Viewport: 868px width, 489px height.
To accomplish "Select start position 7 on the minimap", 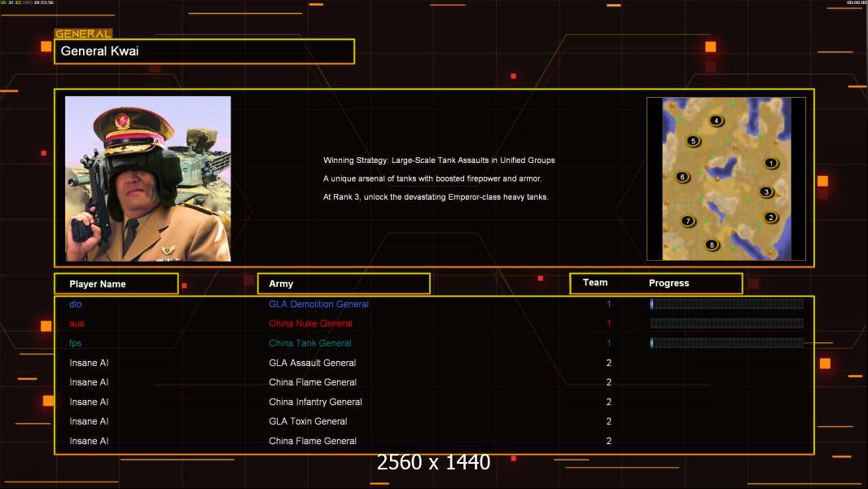I will point(688,220).
